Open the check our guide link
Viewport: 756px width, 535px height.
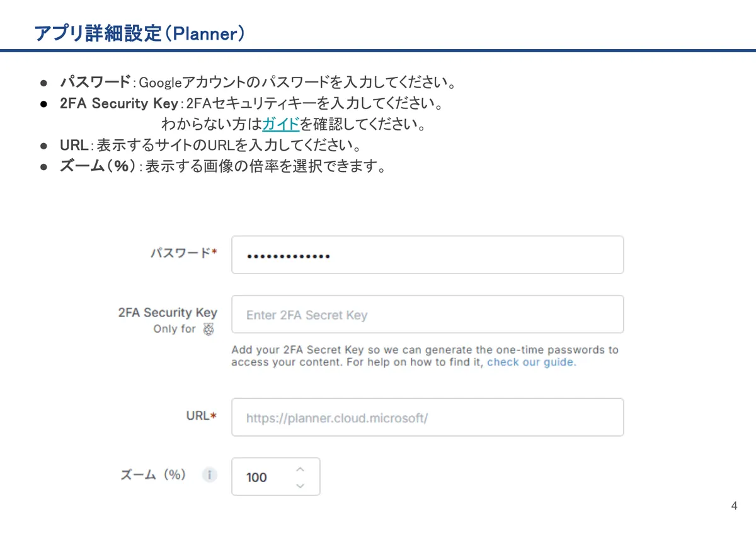click(x=530, y=362)
